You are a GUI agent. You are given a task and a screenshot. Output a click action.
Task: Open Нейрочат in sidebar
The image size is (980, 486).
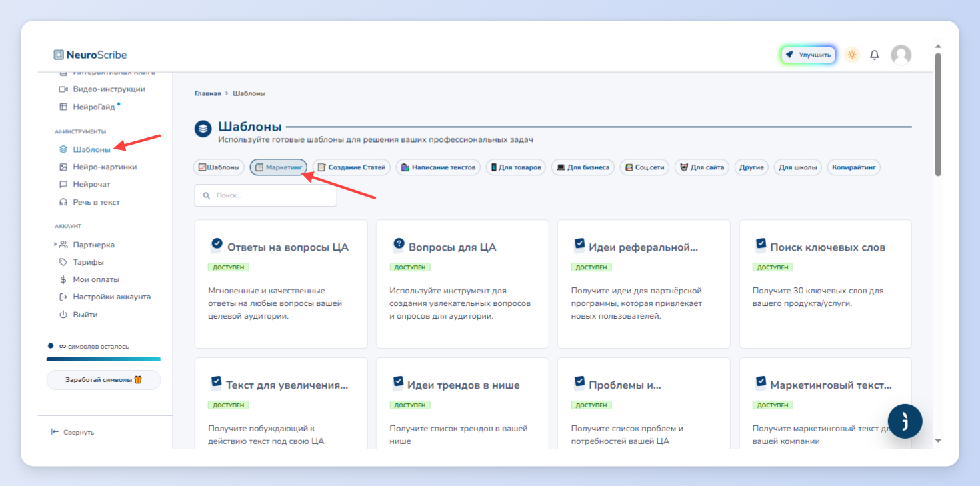tap(92, 184)
